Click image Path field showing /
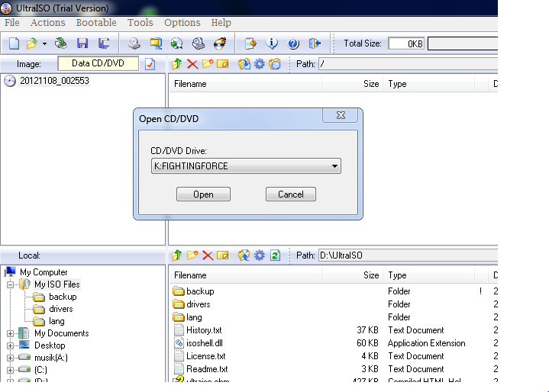Screen dimensions: 549x392 (408, 64)
